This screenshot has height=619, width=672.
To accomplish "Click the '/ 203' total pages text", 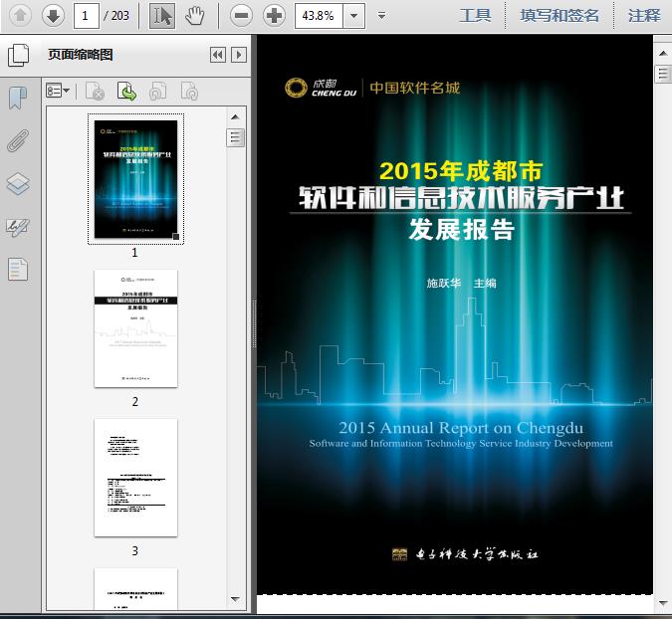I will (116, 16).
